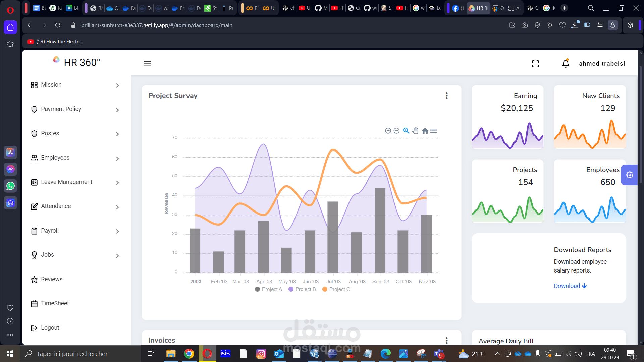Viewport: 644px width, 362px height.
Task: Open chart export menu icon
Action: click(434, 131)
